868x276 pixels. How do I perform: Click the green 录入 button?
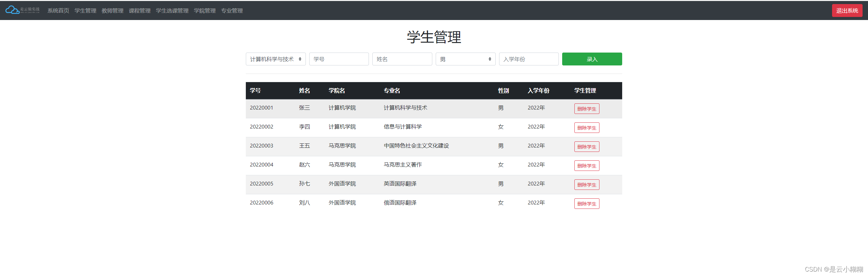coord(592,59)
